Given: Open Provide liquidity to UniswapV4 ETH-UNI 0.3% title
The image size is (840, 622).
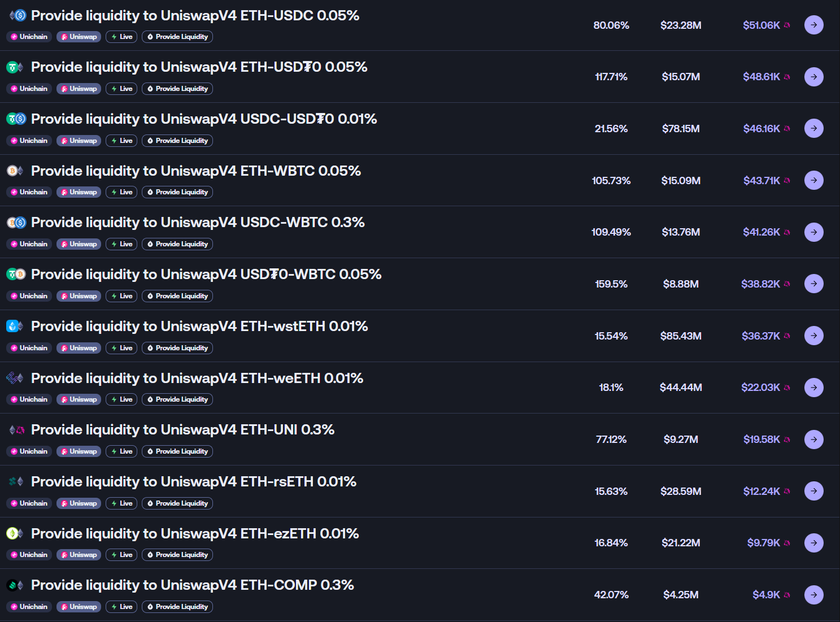Looking at the screenshot, I should 182,430.
